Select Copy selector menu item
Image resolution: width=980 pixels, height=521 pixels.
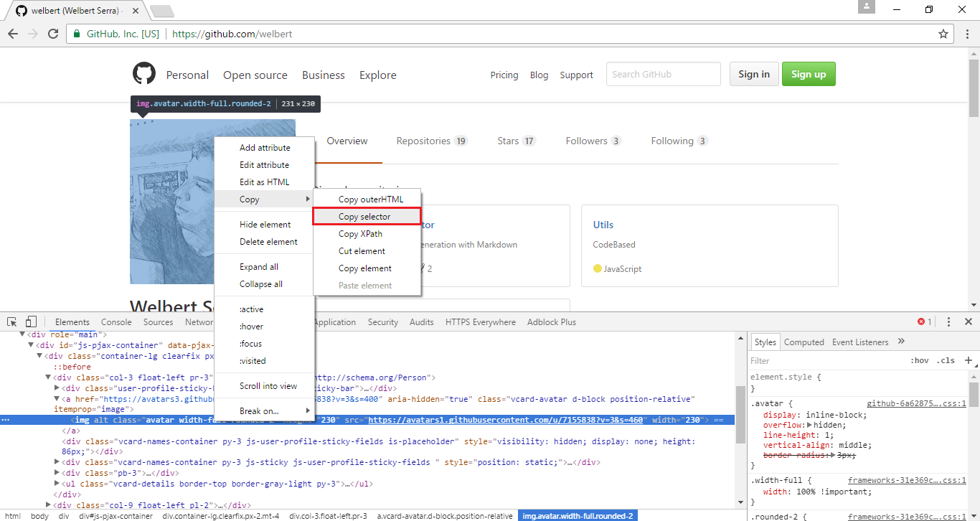point(366,216)
